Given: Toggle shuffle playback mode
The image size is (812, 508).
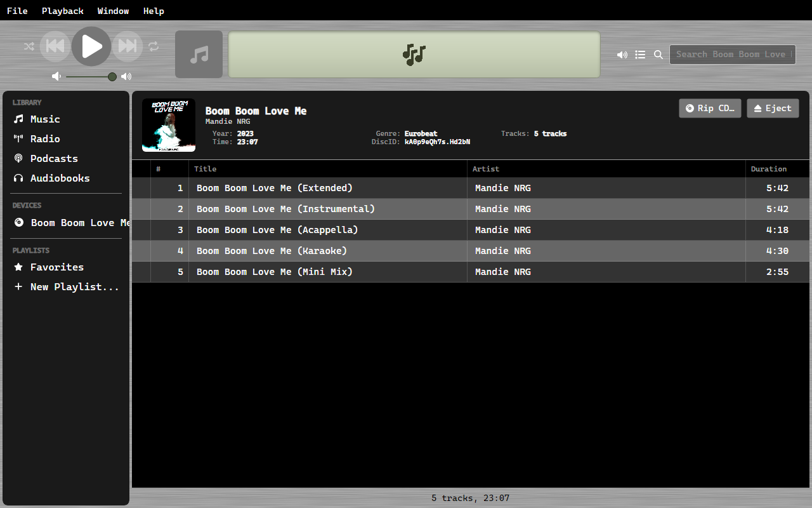Looking at the screenshot, I should 29,46.
